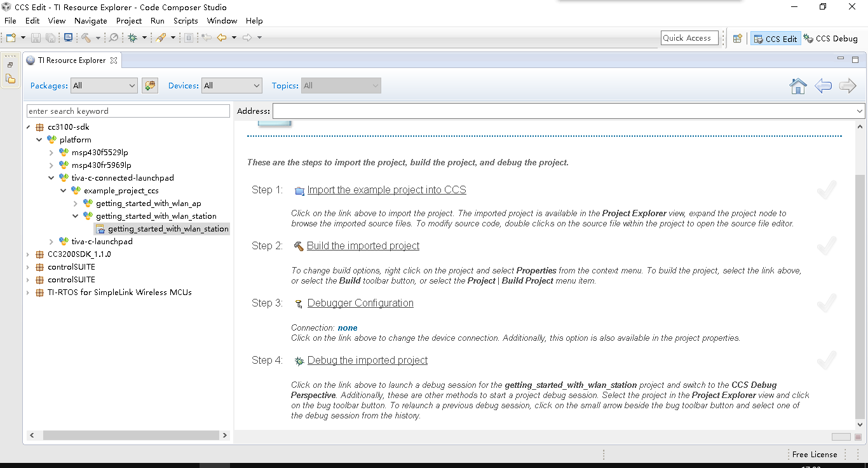
Task: Click the Open Perspective icon
Action: click(x=738, y=38)
